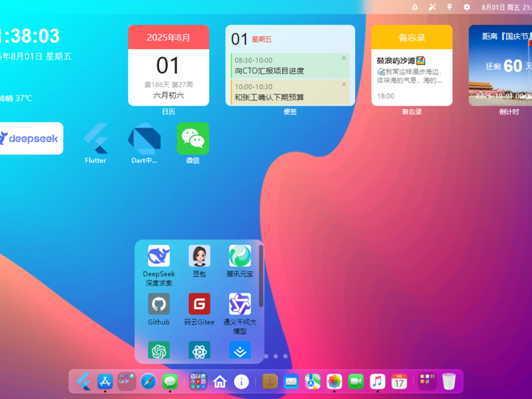This screenshot has height=399, width=532.
Task: Click the 日历 widget label
Action: 169,112
